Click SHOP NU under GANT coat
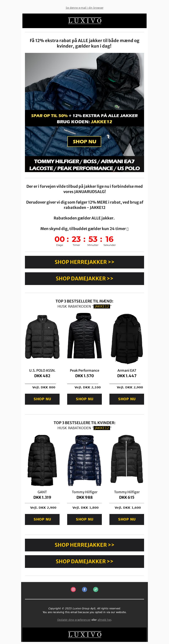Viewport: 169px width, 644px height. pos(42,519)
